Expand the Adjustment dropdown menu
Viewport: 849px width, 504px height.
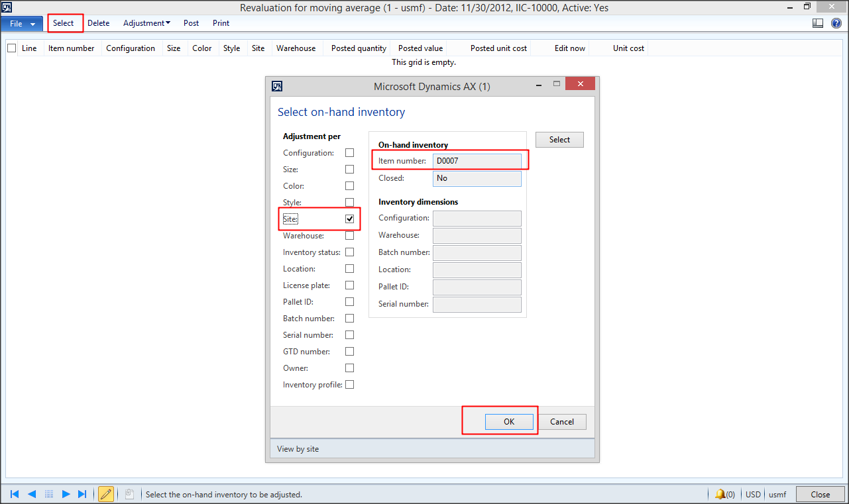tap(146, 23)
